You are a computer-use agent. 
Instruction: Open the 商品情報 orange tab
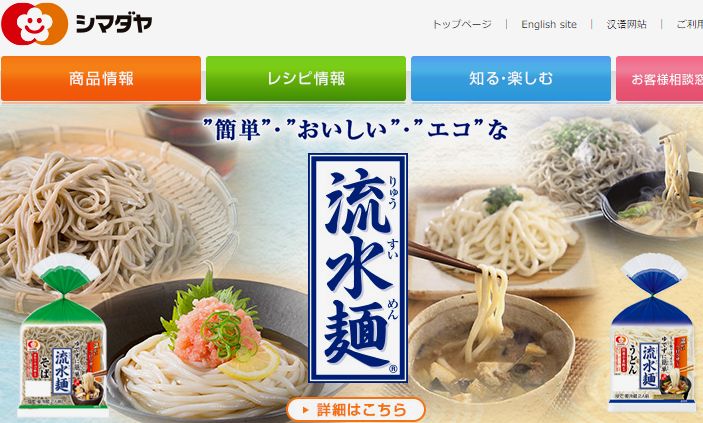point(101,78)
